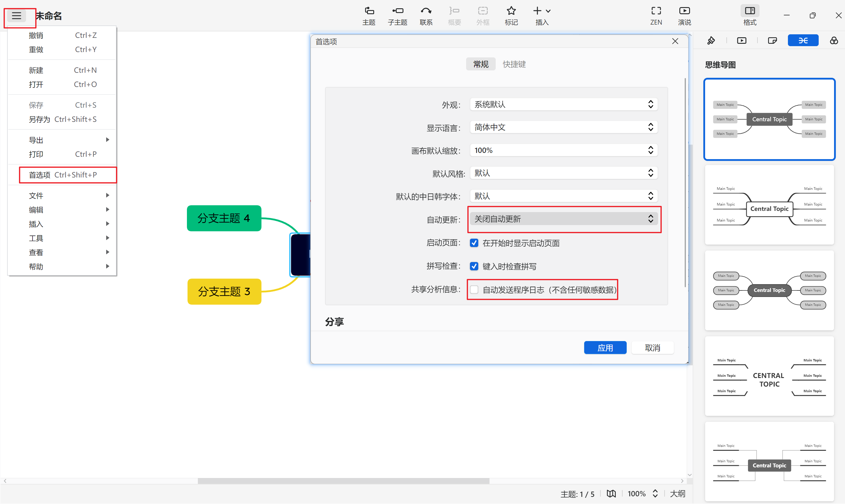Click the 取消 cancel button

pyautogui.click(x=652, y=348)
